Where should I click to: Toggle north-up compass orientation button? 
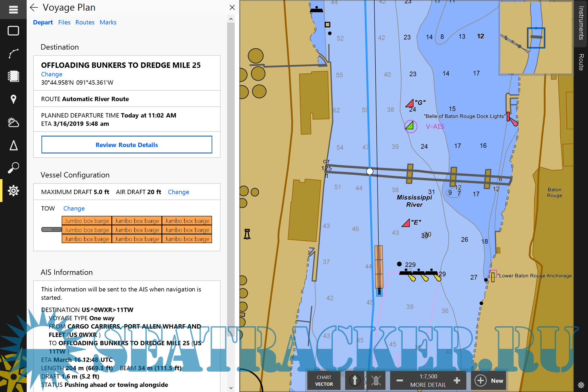pyautogui.click(x=355, y=381)
